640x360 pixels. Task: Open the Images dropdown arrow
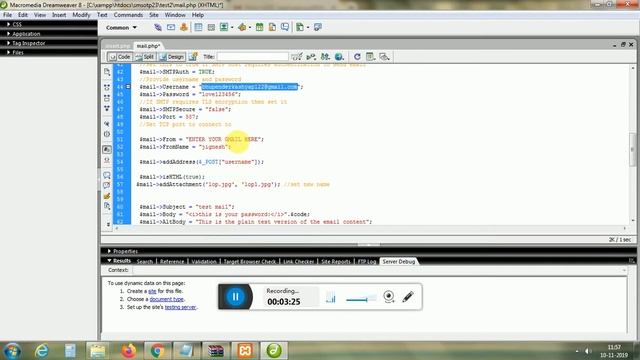(232, 28)
